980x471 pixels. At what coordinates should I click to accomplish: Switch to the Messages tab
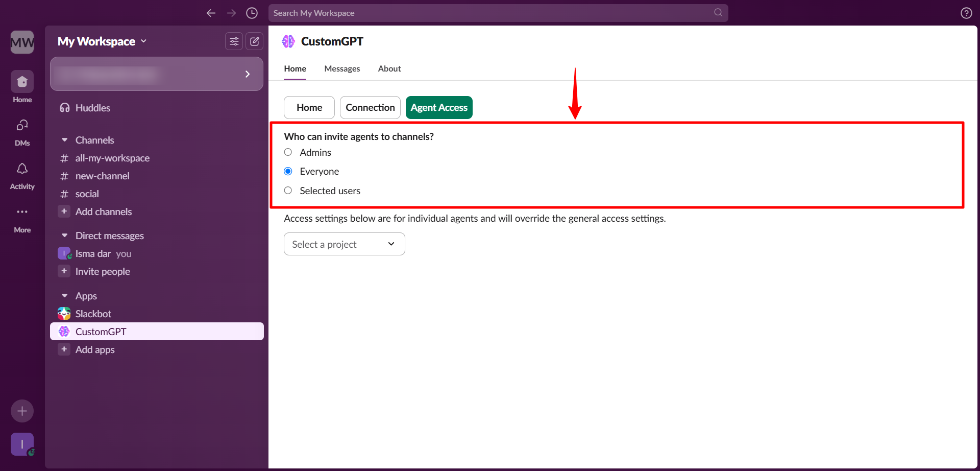point(342,68)
